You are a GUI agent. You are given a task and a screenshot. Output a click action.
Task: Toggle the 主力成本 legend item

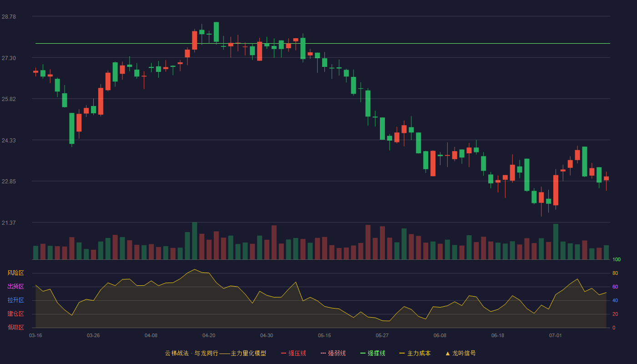415,353
